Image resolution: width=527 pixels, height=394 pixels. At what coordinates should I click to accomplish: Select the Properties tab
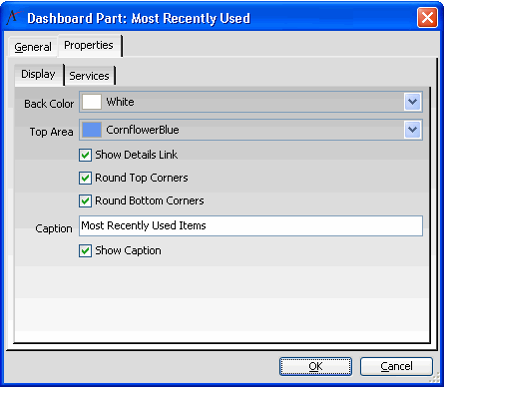(89, 45)
